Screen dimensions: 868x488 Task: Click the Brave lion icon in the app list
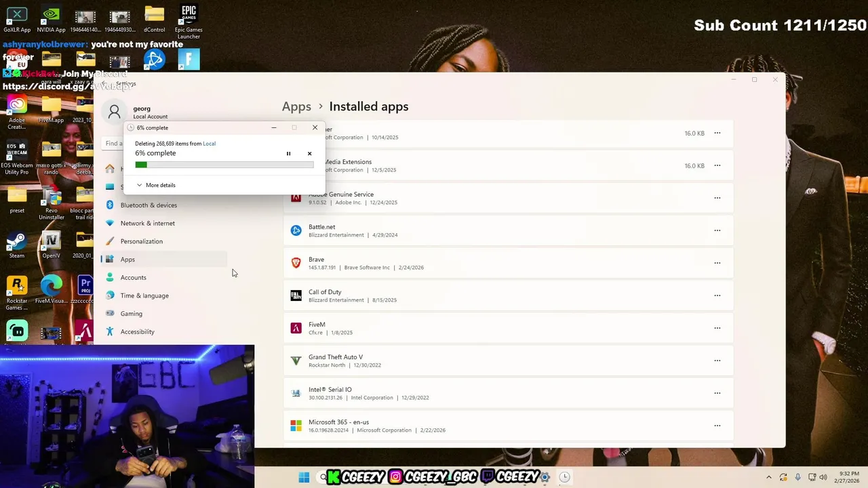296,263
